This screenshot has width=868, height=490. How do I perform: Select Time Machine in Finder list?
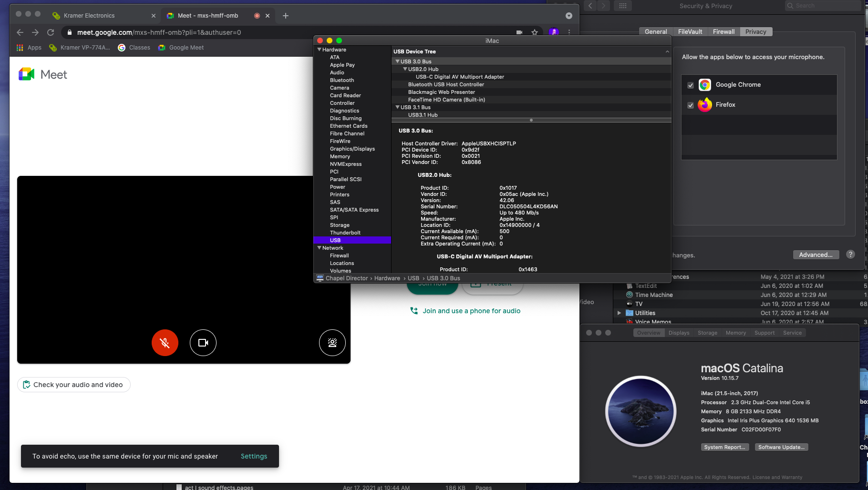click(x=654, y=295)
